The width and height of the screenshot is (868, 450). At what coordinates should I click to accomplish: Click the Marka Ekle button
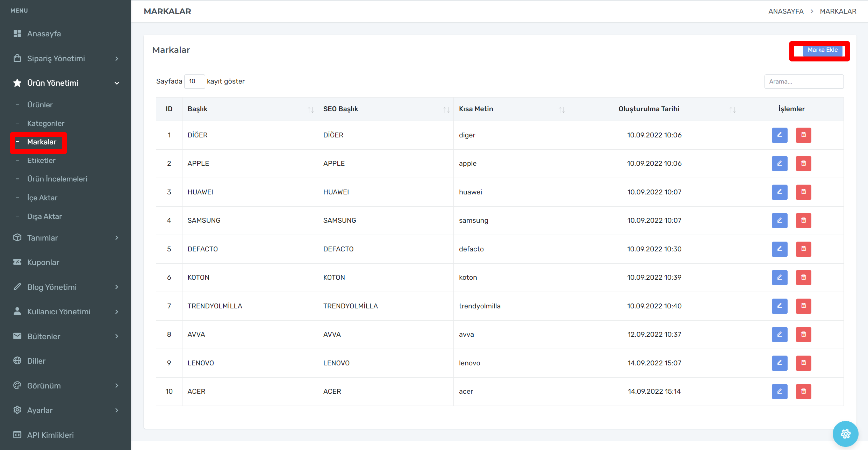822,50
